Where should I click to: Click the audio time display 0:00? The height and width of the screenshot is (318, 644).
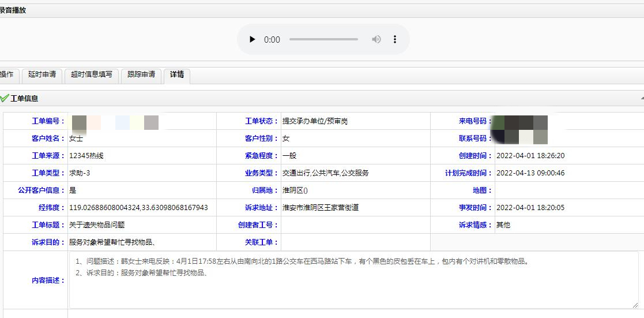point(272,39)
